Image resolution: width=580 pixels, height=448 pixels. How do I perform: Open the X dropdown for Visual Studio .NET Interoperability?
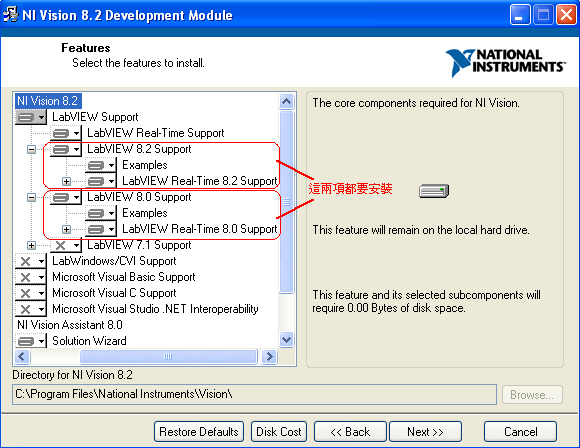31,309
